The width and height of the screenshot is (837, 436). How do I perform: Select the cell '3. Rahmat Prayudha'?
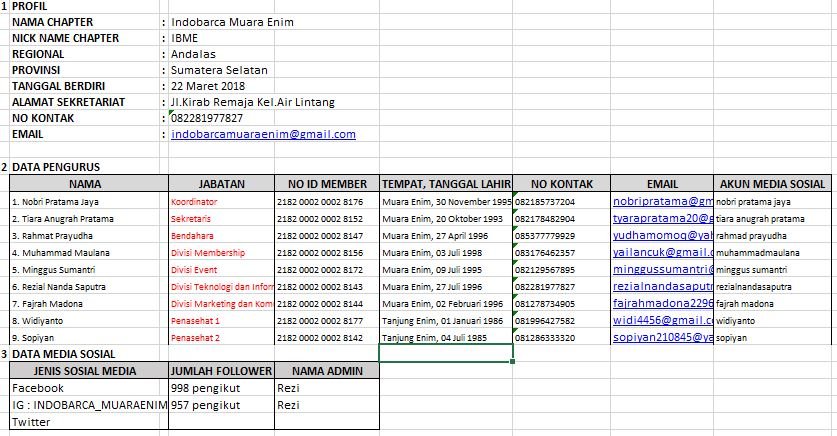[x=89, y=236]
